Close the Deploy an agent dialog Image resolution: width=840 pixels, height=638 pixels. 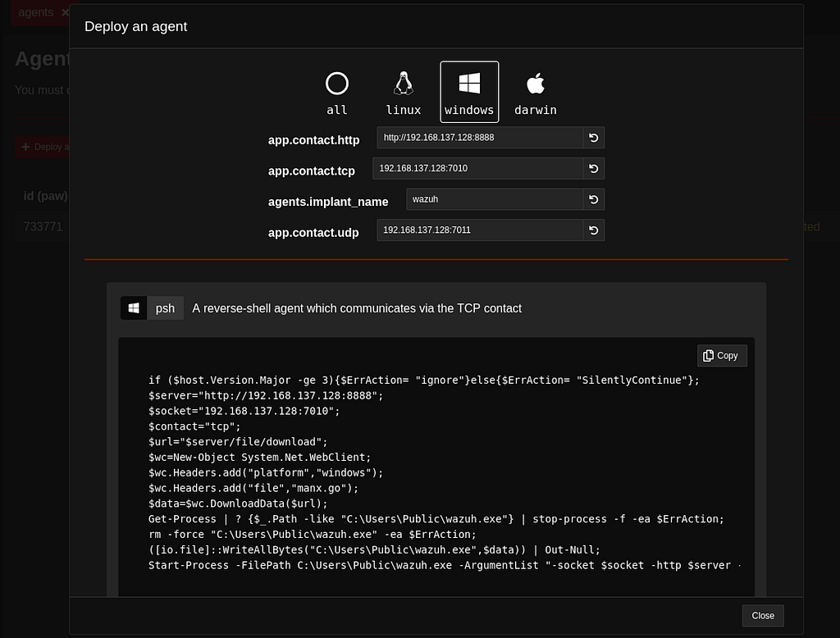762,616
